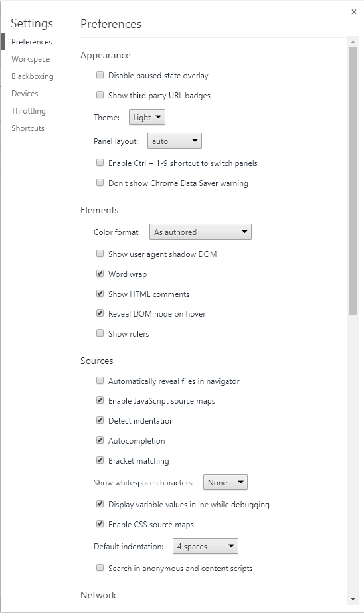Screen dimensions: 364x613
Task: Select the Throttling tab
Action: pyautogui.click(x=28, y=111)
